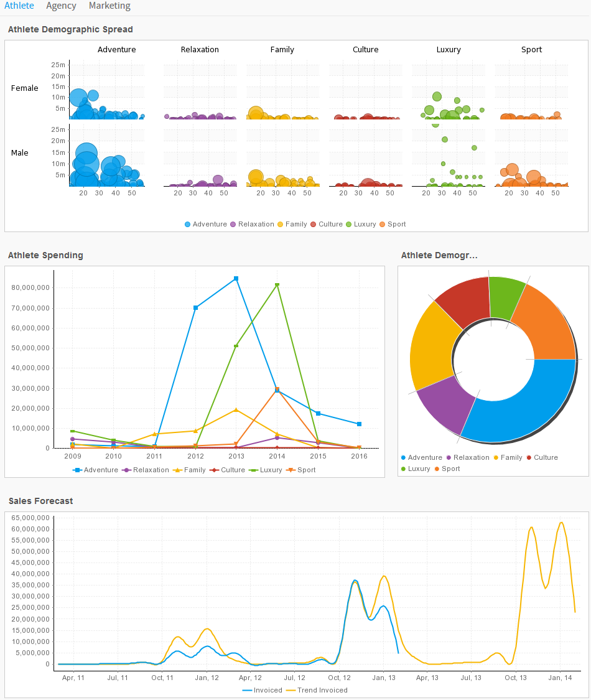
Task: Click the Athlete Demographic Spread heading
Action: tap(70, 29)
